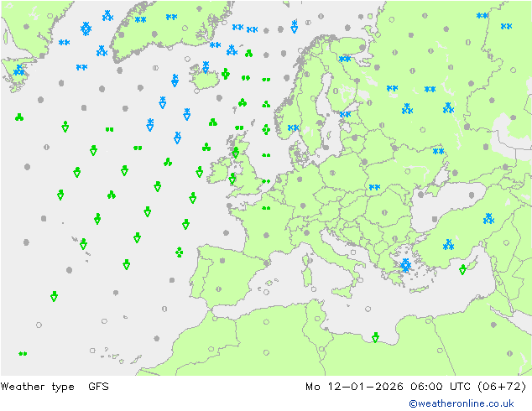The image size is (532, 411).
Task: Click the light snow symbol over western Ukraine
Action: click(374, 187)
